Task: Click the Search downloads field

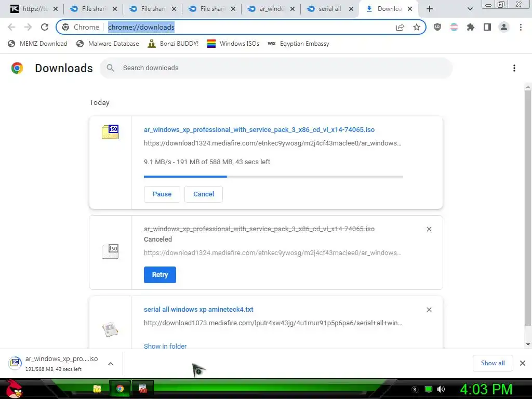Action: click(276, 68)
